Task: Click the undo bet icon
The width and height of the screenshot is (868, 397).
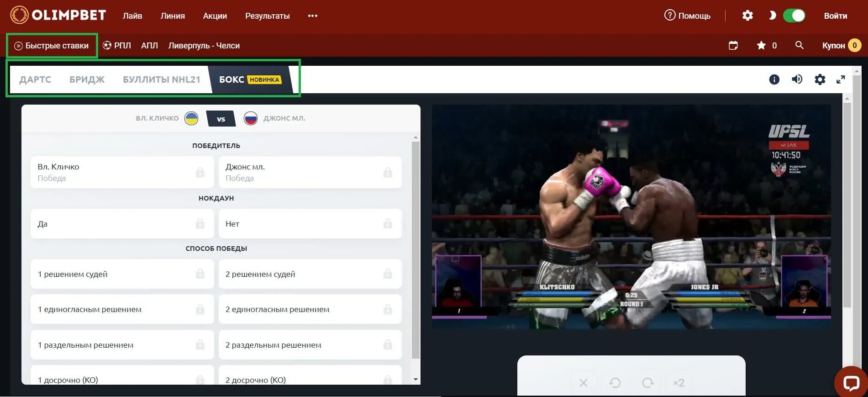Action: [615, 383]
